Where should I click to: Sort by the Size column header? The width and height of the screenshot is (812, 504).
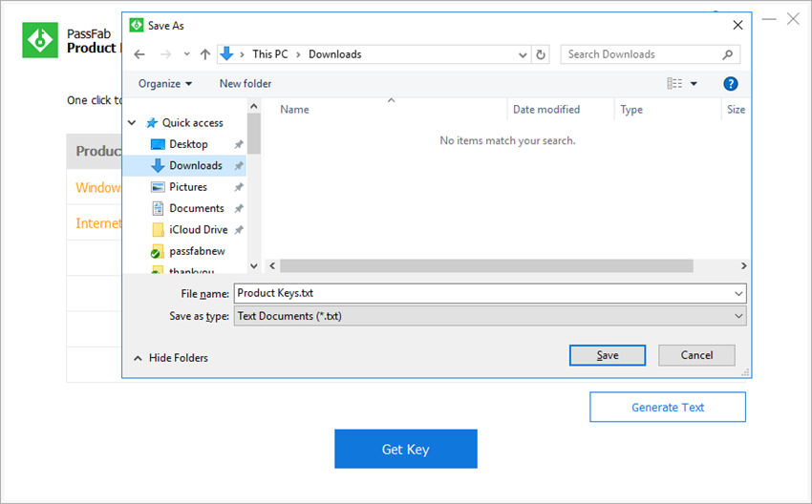736,110
